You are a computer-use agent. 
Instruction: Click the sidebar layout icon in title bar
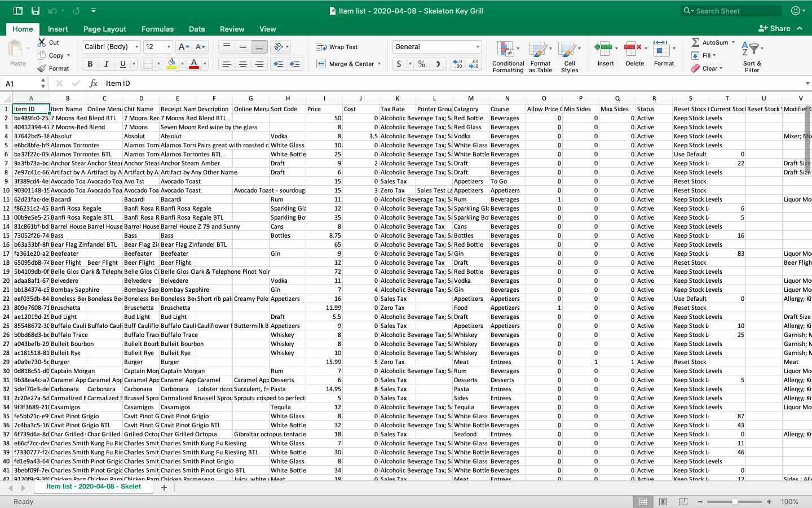click(18, 11)
